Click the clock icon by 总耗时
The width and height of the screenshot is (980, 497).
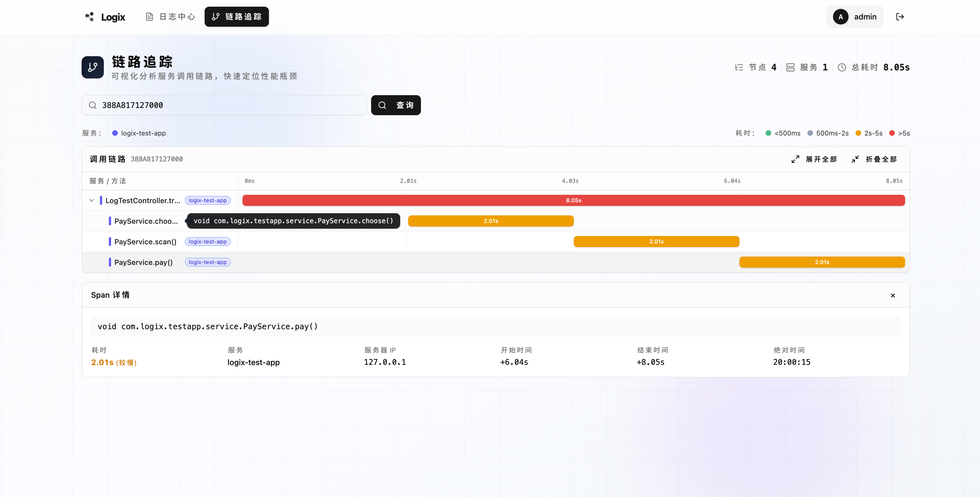click(842, 67)
